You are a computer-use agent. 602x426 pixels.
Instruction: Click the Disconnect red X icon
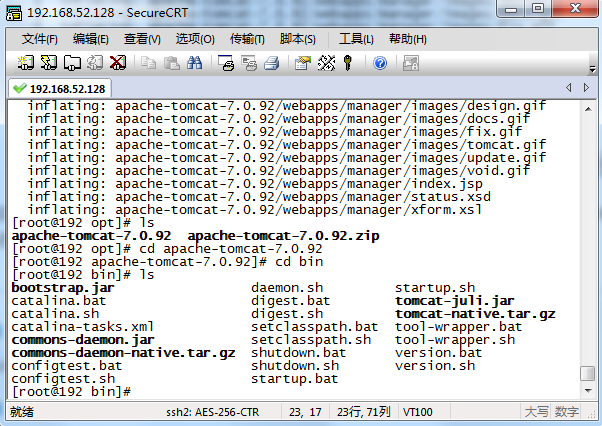pos(118,63)
